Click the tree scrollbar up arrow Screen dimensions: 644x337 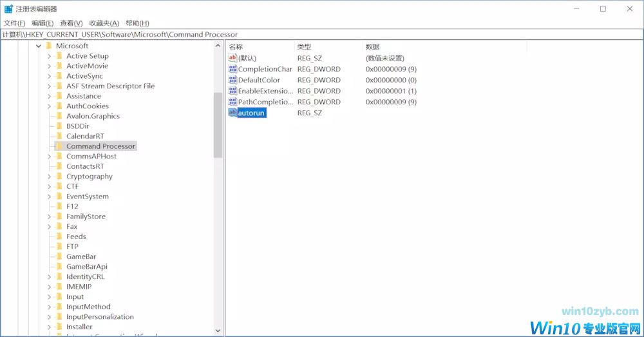(218, 46)
